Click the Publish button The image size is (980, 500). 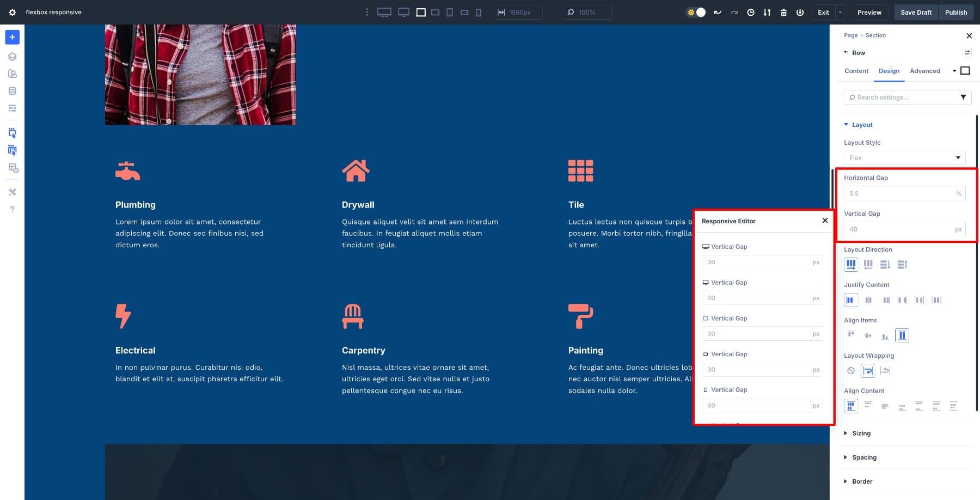pos(955,12)
